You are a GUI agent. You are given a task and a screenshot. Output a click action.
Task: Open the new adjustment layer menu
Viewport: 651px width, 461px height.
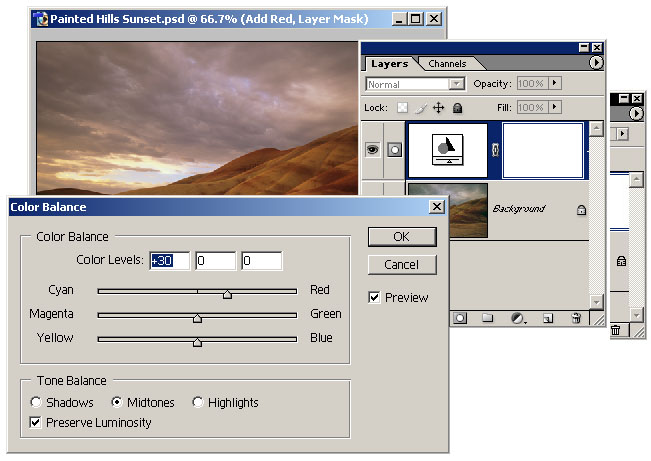[518, 319]
